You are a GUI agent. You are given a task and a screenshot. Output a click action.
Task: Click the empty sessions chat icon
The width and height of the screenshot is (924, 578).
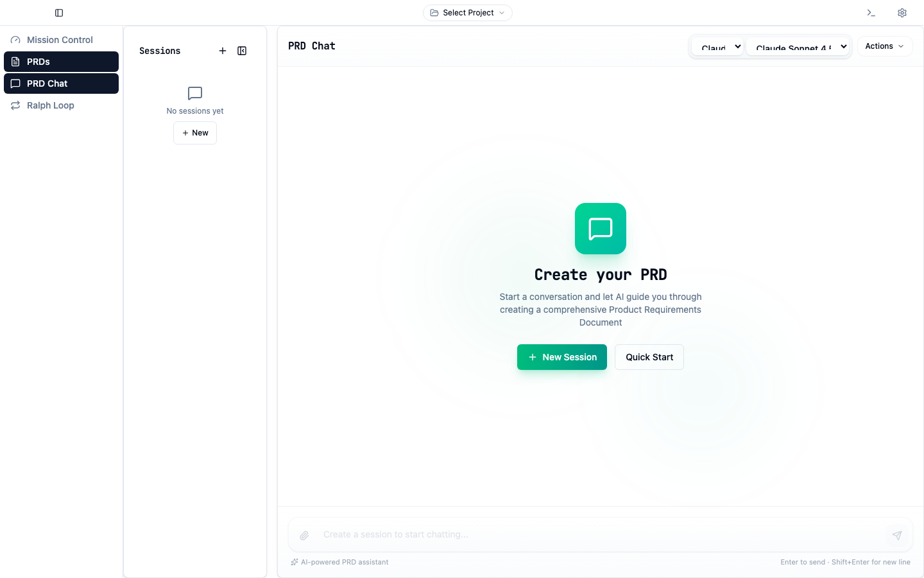(195, 94)
